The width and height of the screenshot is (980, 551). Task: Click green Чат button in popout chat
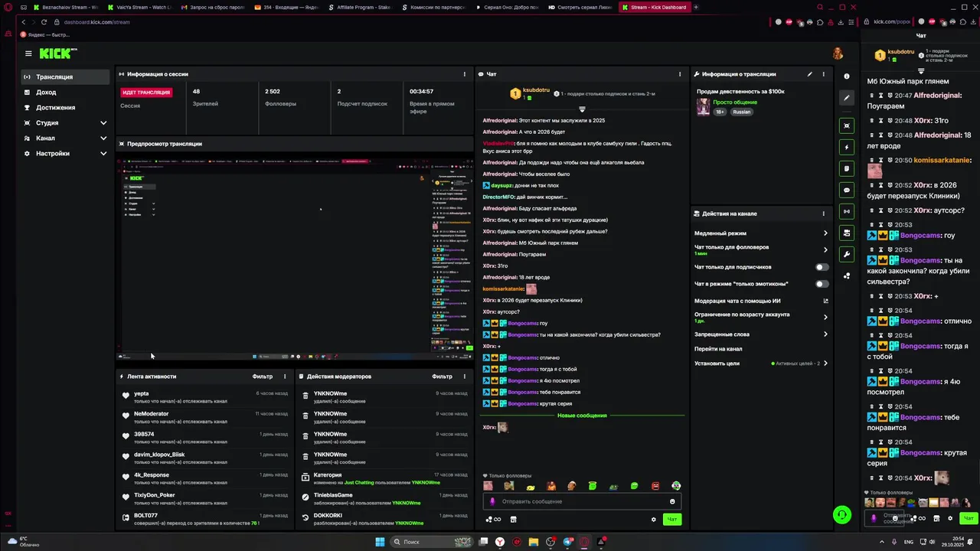pyautogui.click(x=968, y=518)
